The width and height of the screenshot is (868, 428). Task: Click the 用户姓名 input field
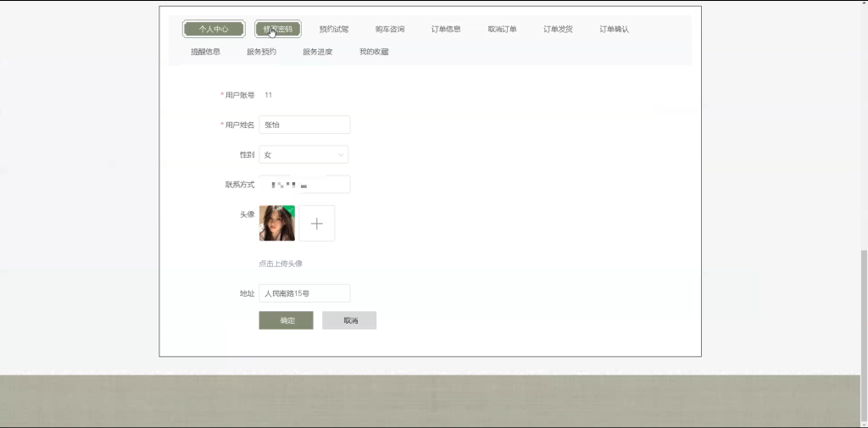tap(304, 125)
